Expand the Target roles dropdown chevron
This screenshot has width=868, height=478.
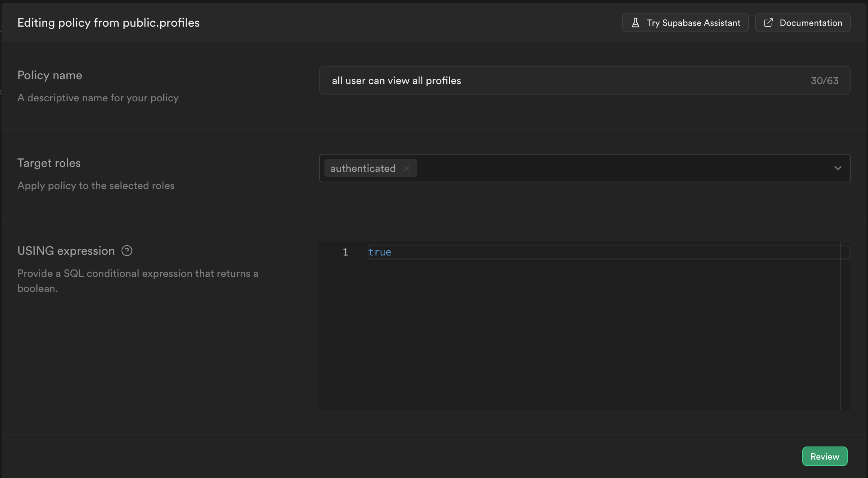(x=838, y=168)
